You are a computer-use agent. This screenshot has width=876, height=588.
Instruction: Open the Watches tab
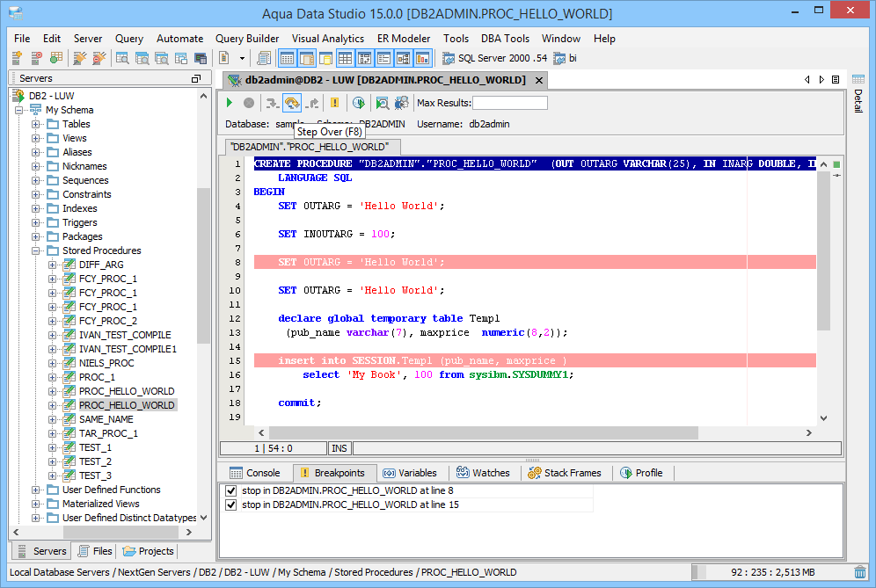coord(483,473)
